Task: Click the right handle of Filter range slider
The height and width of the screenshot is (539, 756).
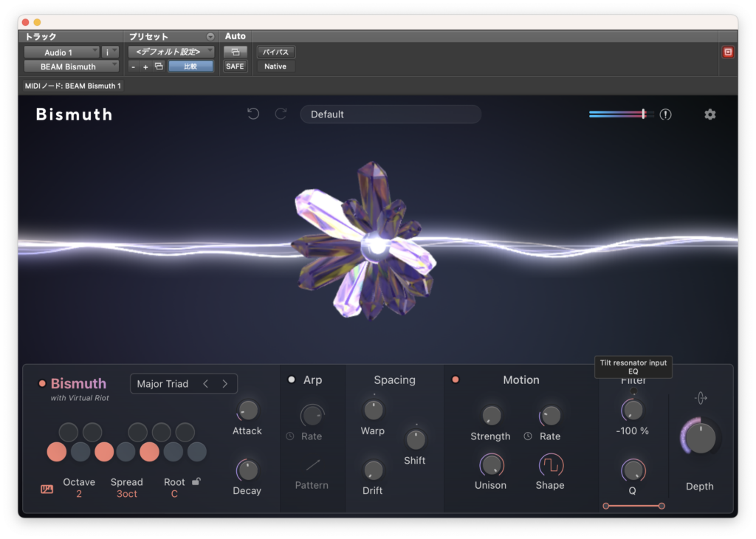Action: 661,506
